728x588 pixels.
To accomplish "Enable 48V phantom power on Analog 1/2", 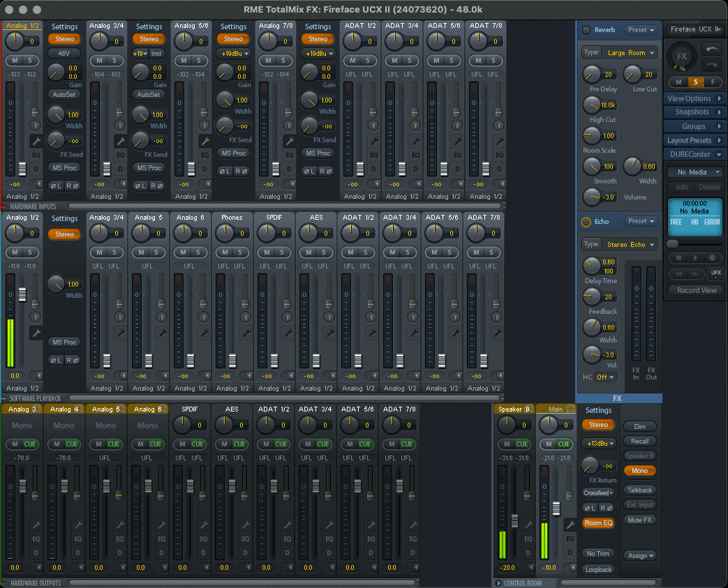I will tap(64, 54).
